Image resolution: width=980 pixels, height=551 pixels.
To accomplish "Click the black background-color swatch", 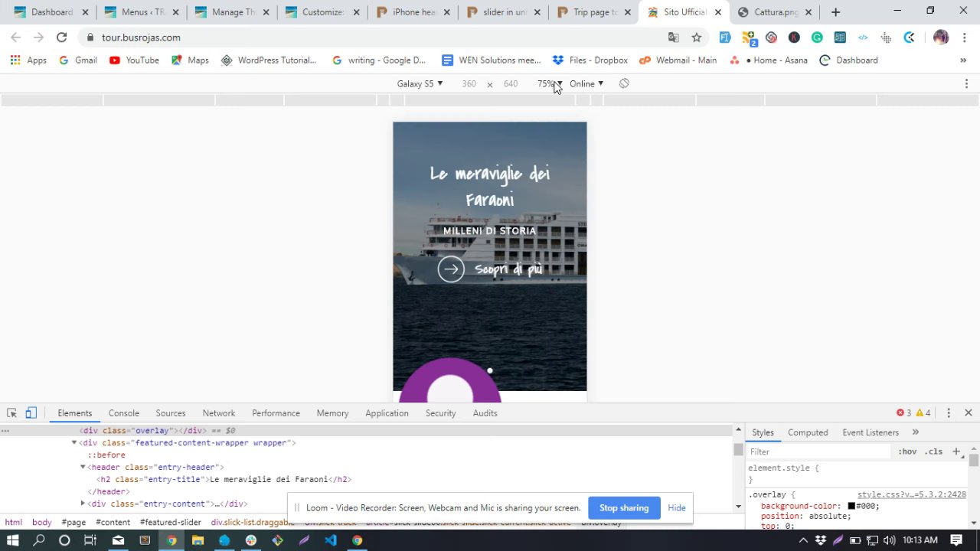I will [851, 506].
